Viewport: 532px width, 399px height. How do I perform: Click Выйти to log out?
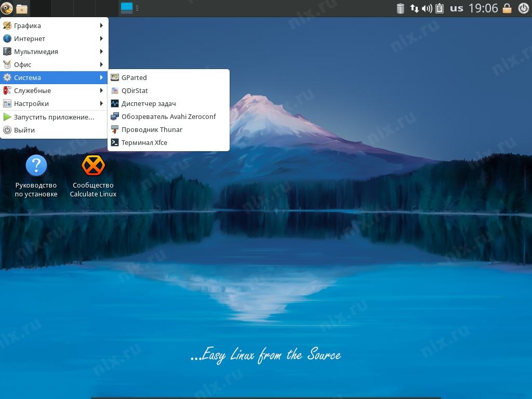tap(24, 130)
